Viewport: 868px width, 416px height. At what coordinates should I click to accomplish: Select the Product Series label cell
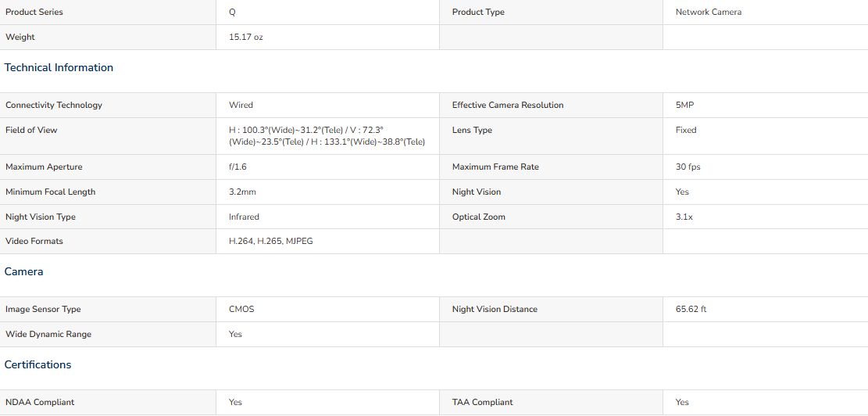(x=108, y=13)
